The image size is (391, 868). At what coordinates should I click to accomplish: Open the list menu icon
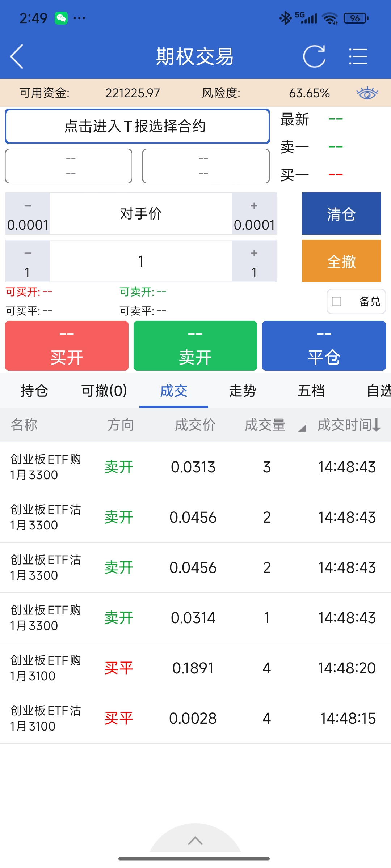pos(358,56)
